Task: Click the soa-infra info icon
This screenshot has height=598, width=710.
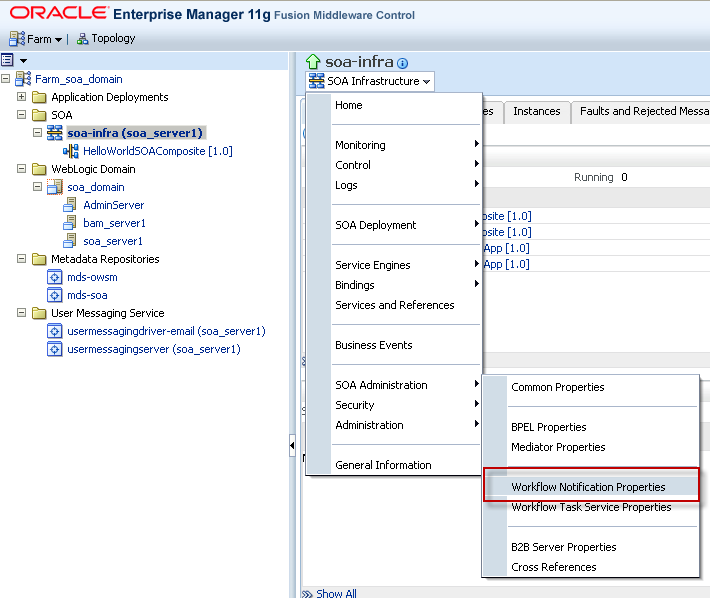Action: pos(402,63)
